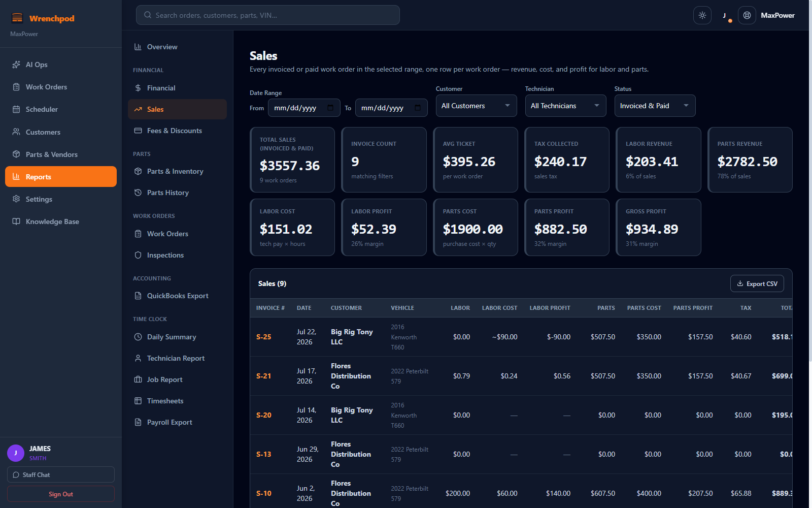
Task: Click the MaxPower account help-ring icon
Action: click(747, 15)
